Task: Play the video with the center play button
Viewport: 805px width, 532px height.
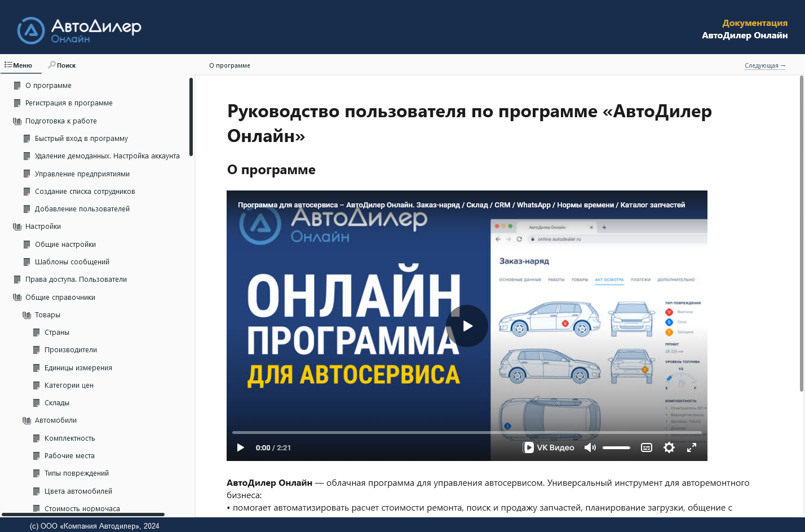Action: 467,326
